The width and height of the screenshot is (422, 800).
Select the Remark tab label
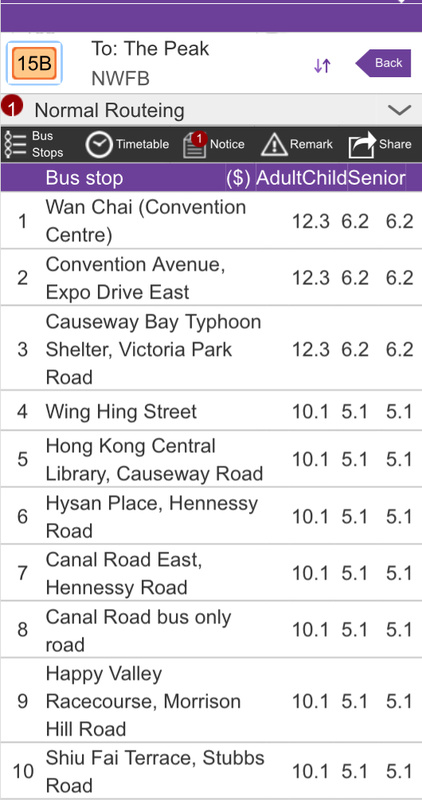(311, 144)
